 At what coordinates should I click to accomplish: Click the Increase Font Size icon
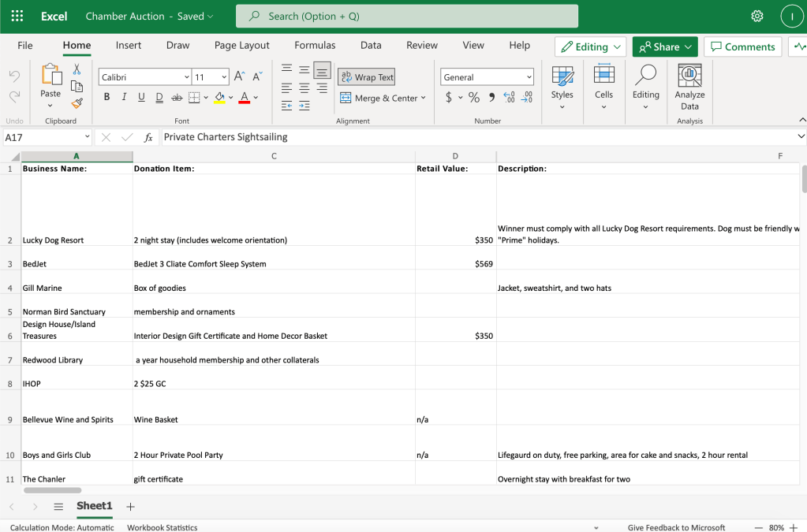coord(239,76)
